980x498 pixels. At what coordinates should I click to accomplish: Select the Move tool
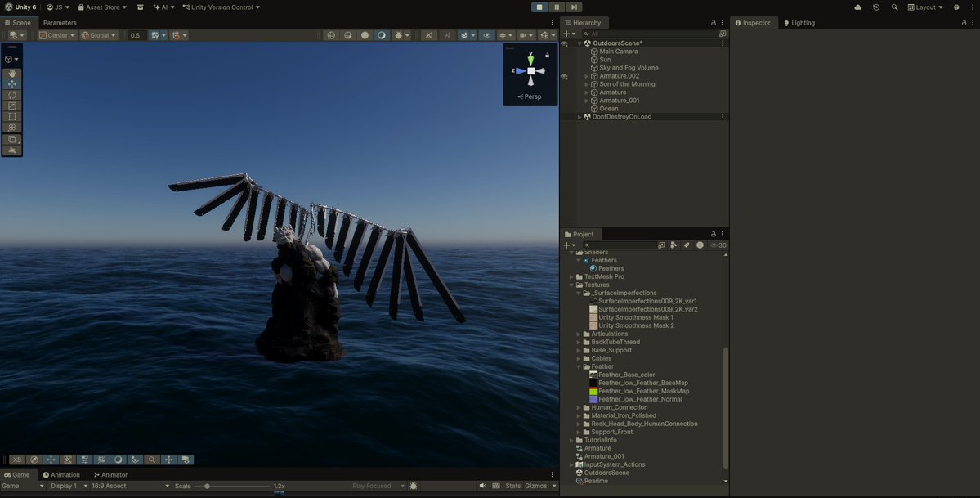12,84
